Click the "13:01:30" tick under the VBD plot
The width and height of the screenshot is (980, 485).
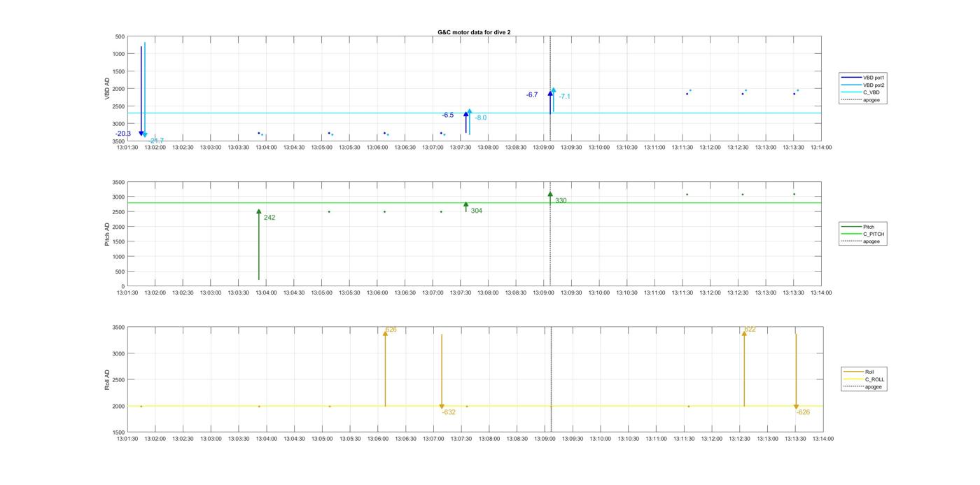(127, 147)
